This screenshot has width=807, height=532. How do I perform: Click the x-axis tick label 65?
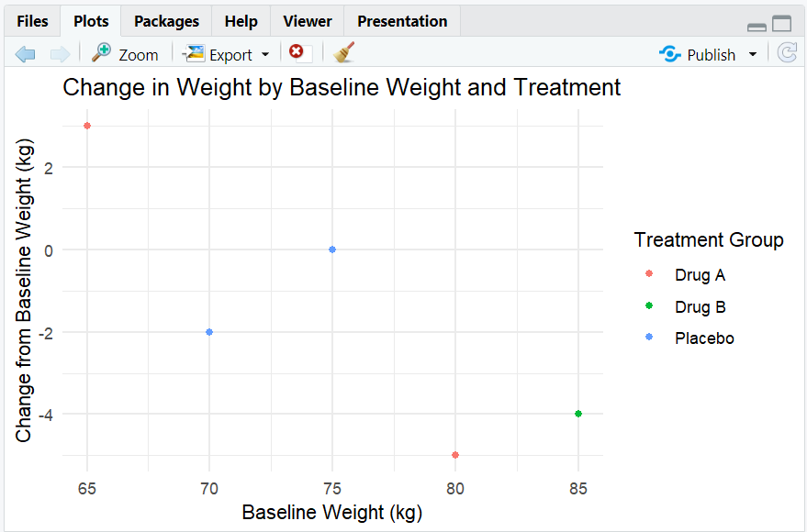[87, 488]
